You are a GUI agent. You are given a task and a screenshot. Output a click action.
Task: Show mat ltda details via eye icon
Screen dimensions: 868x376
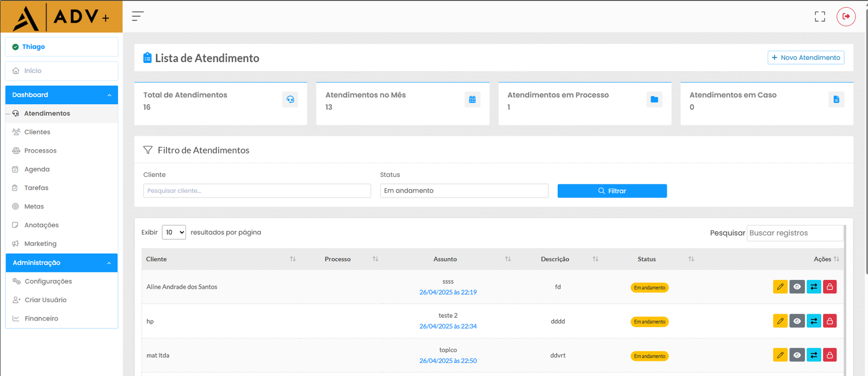[x=797, y=355]
